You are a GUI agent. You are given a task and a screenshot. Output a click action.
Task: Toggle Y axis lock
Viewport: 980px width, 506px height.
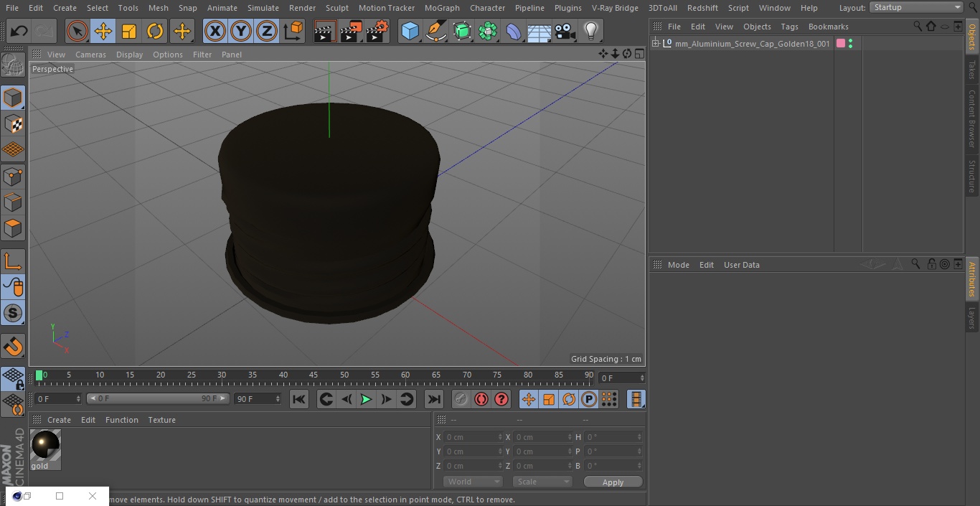pos(241,31)
